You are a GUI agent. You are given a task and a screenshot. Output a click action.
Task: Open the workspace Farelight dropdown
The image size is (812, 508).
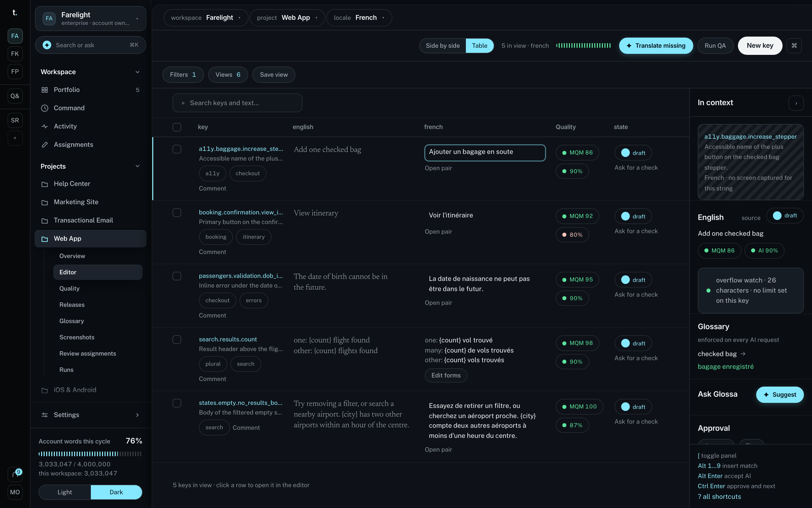206,18
